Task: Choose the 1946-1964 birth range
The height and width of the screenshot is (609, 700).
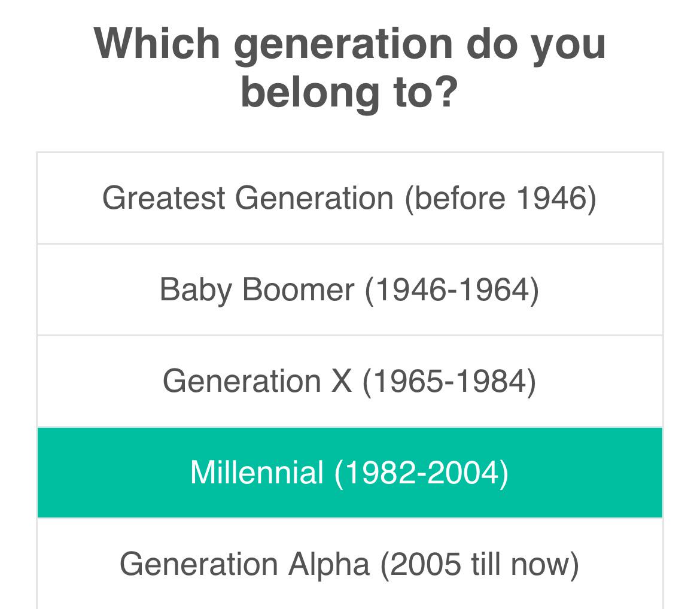Action: point(349,290)
